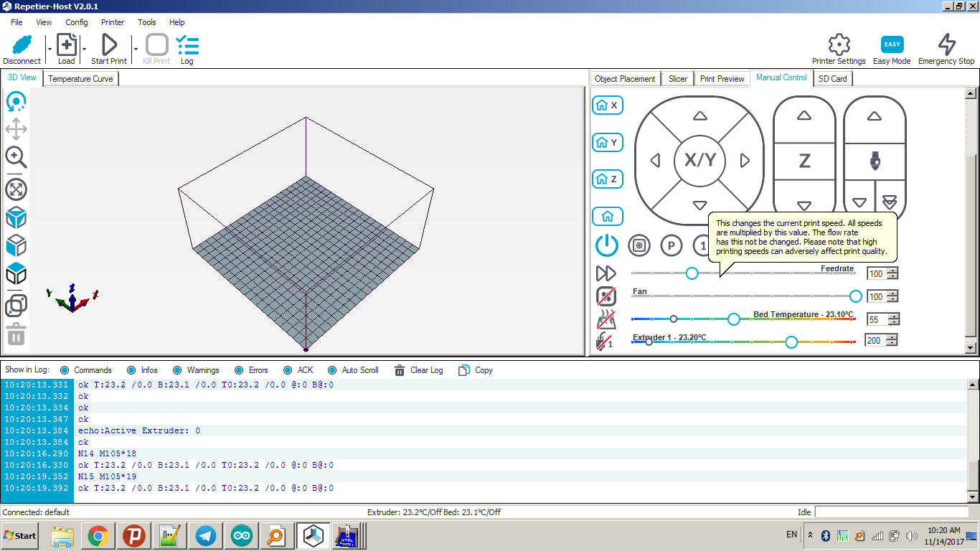Click the Bed Temperature slider handle
This screenshot has width=980, height=551.
pyautogui.click(x=733, y=319)
